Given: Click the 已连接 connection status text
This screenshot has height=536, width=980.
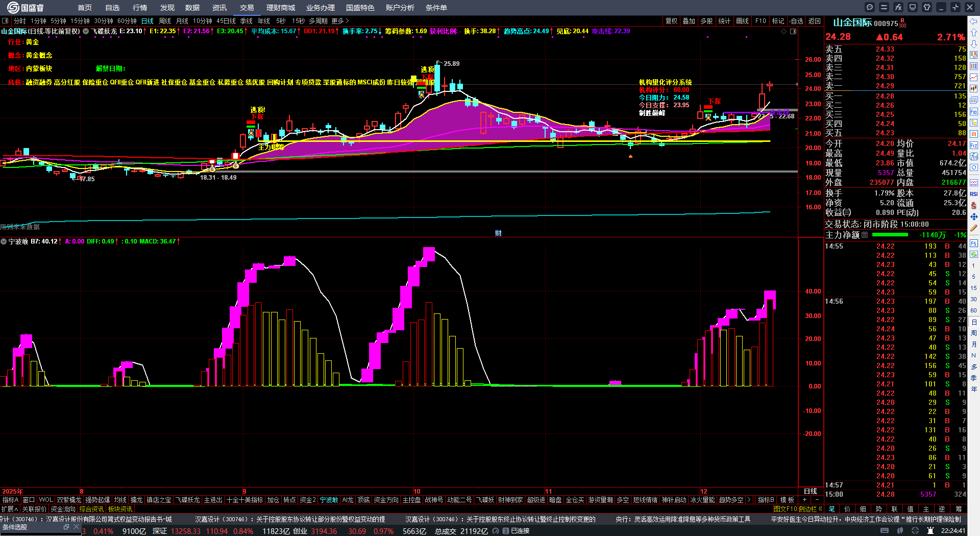Looking at the screenshot, I should click(520, 531).
